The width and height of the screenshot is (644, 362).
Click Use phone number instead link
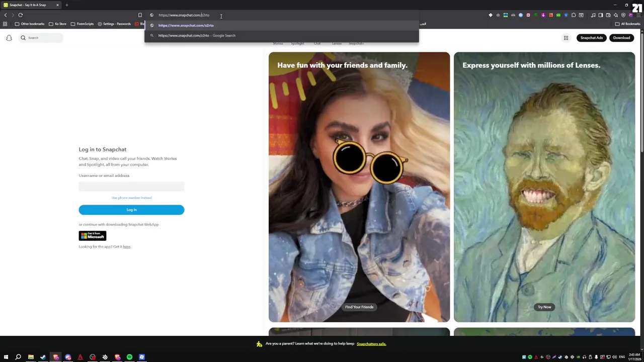(131, 198)
